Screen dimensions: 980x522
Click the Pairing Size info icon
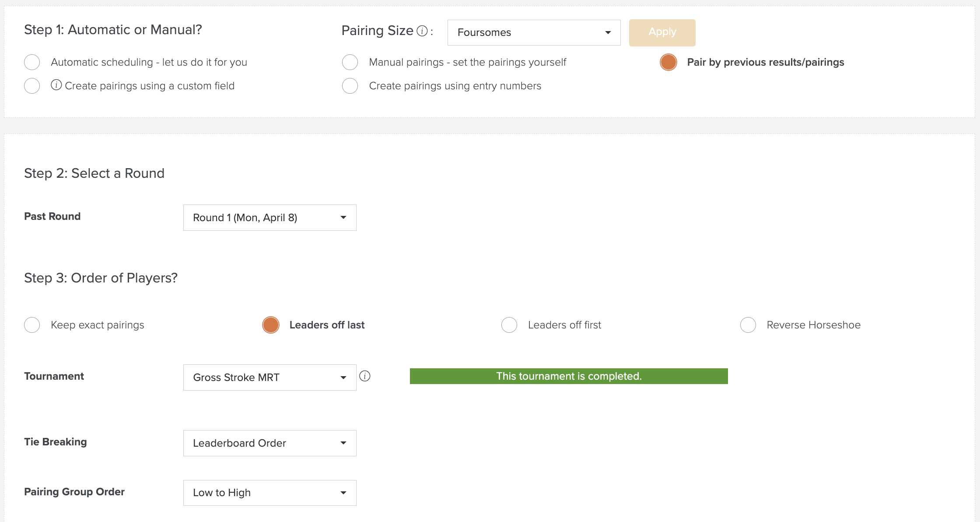[422, 31]
